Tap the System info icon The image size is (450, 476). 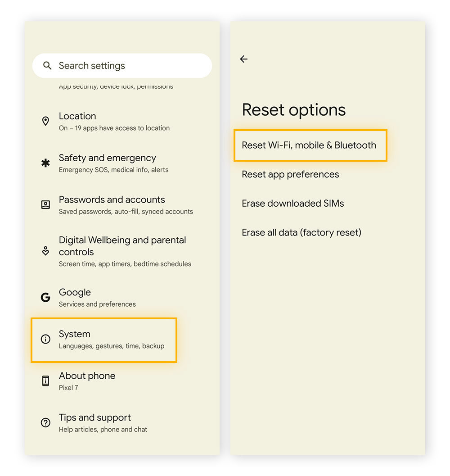click(x=45, y=339)
